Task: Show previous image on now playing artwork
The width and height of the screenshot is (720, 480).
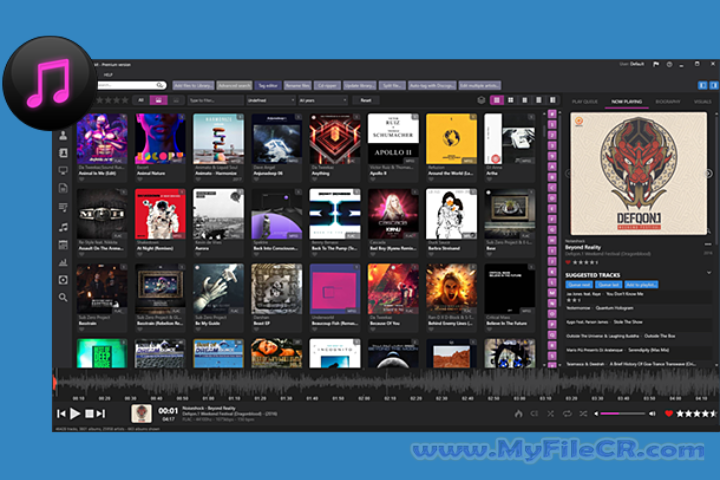Action: coord(568,173)
